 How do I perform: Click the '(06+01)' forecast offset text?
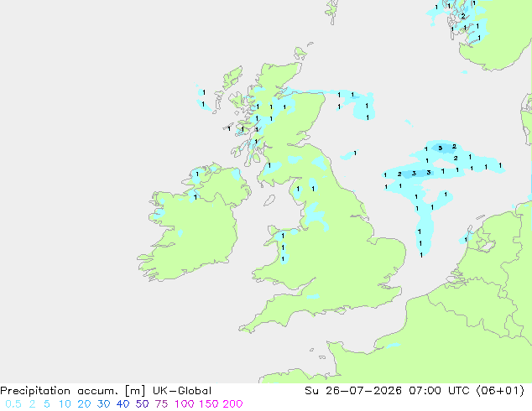[x=500, y=391]
